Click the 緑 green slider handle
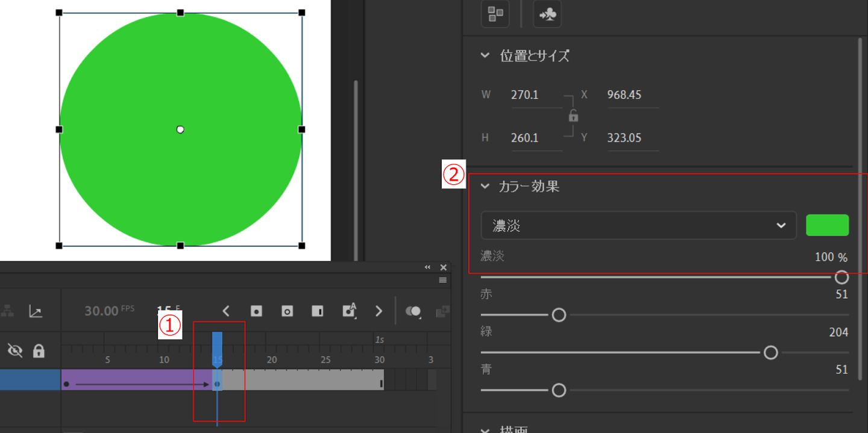The width and height of the screenshot is (868, 433). (x=770, y=352)
